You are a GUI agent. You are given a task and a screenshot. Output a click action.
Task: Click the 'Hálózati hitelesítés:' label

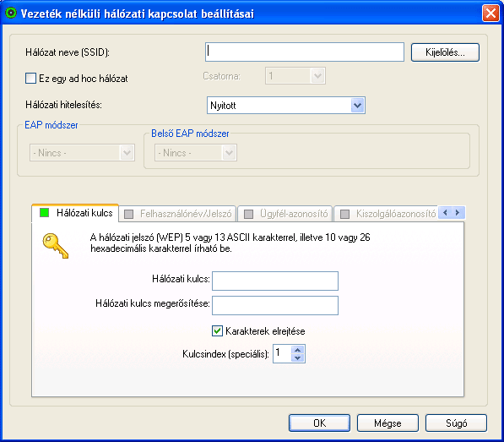click(x=63, y=105)
